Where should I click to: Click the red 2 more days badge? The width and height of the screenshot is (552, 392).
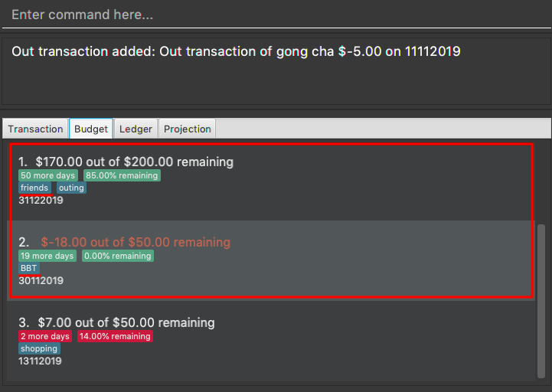(45, 336)
